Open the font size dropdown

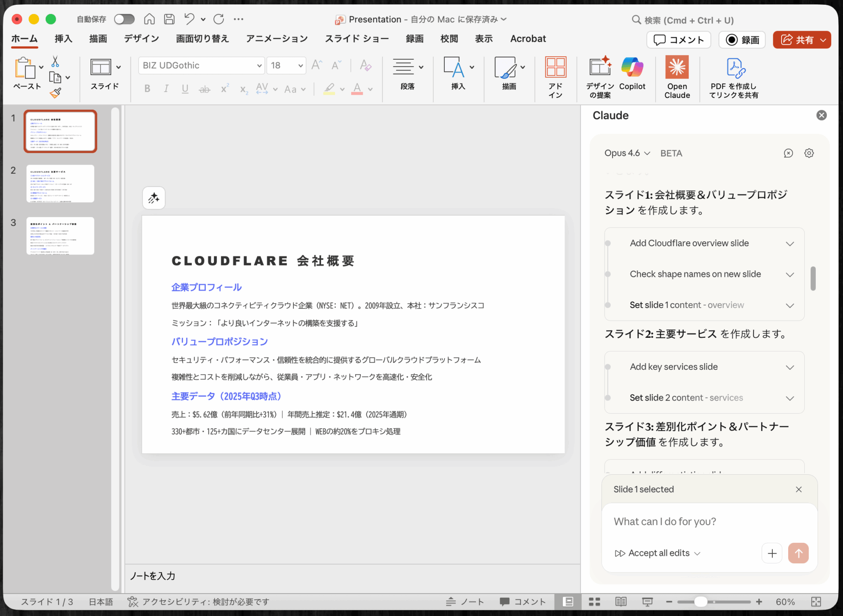pyautogui.click(x=300, y=65)
